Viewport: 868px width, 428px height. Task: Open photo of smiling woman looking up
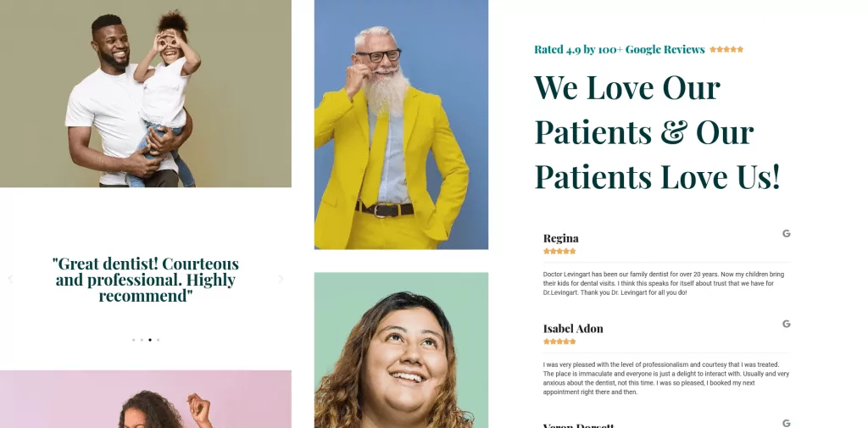(401, 350)
